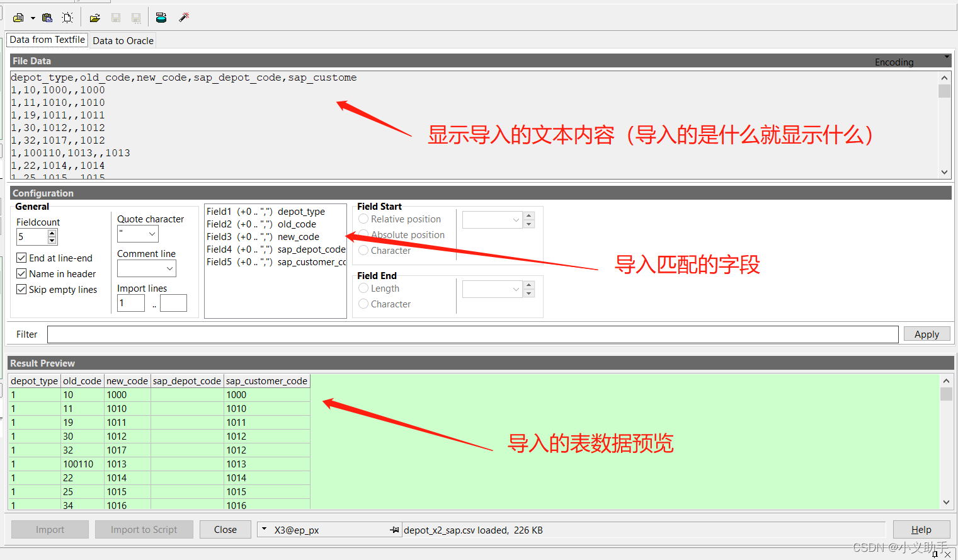Click the header line in File Data text
Image resolution: width=958 pixels, height=560 pixels.
coord(184,77)
